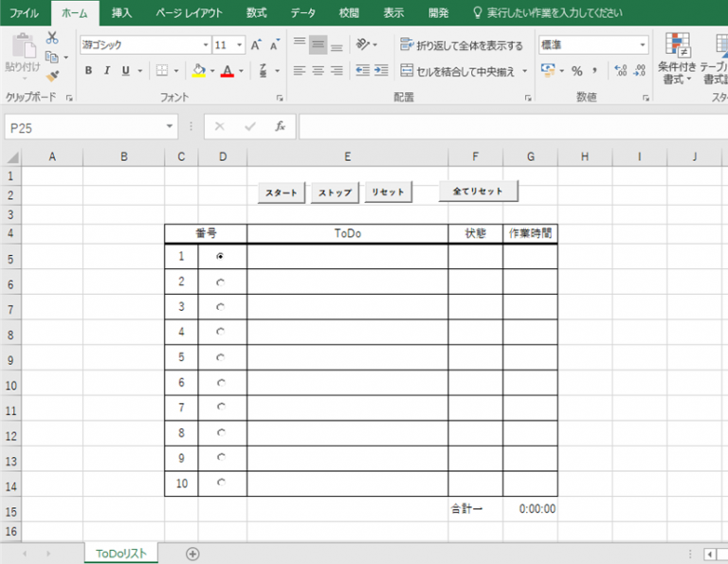Screen dimensions: 728x564
Task: Click the リセット (Reset) button
Action: coord(388,191)
